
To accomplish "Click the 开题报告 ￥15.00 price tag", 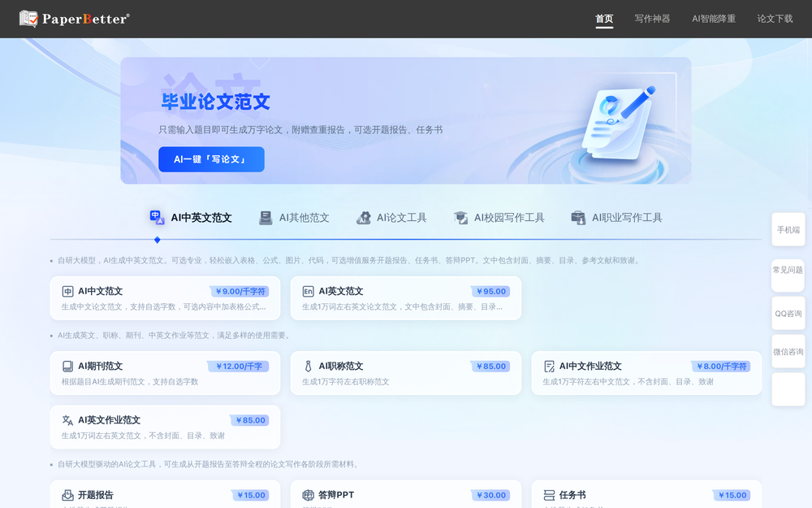I will coord(249,495).
